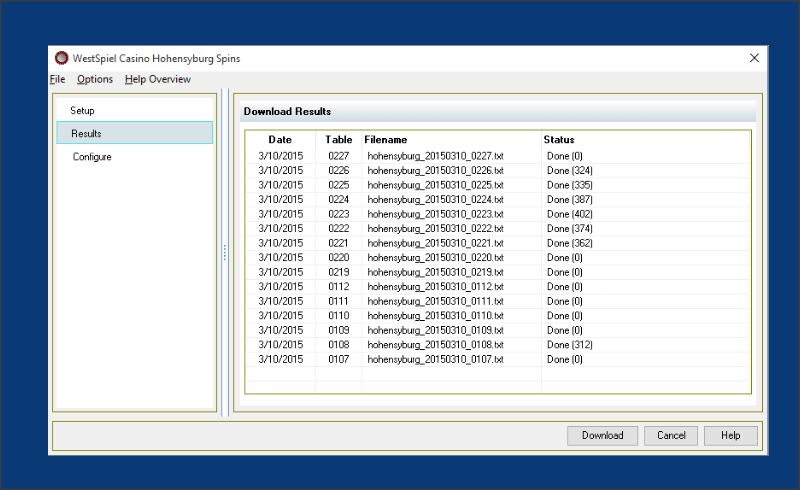Image resolution: width=800 pixels, height=490 pixels.
Task: Click table number 0226
Action: pos(339,170)
